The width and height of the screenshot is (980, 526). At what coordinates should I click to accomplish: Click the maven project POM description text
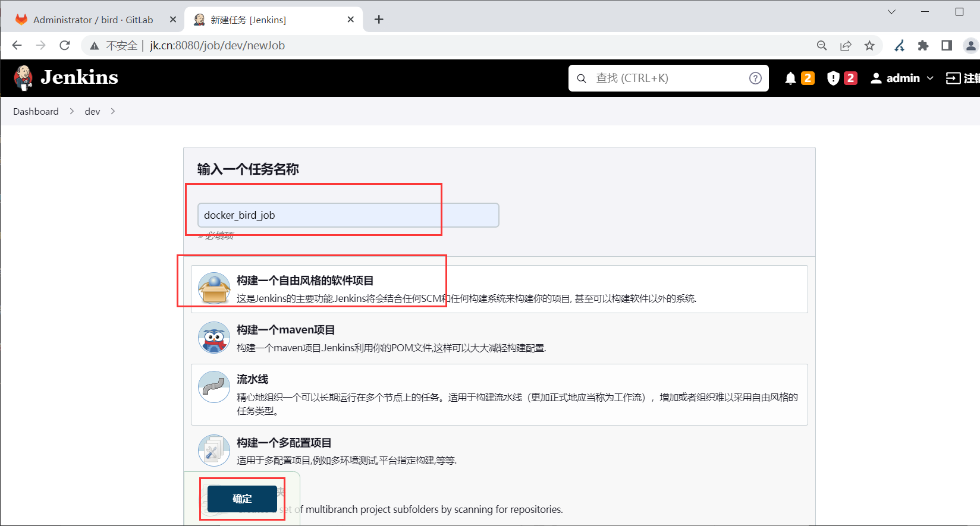pyautogui.click(x=391, y=348)
